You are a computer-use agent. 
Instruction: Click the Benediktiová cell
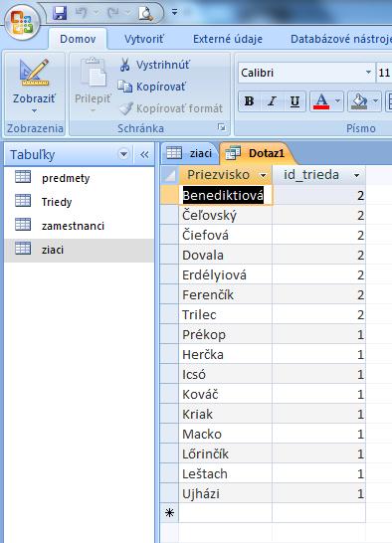[x=226, y=195]
